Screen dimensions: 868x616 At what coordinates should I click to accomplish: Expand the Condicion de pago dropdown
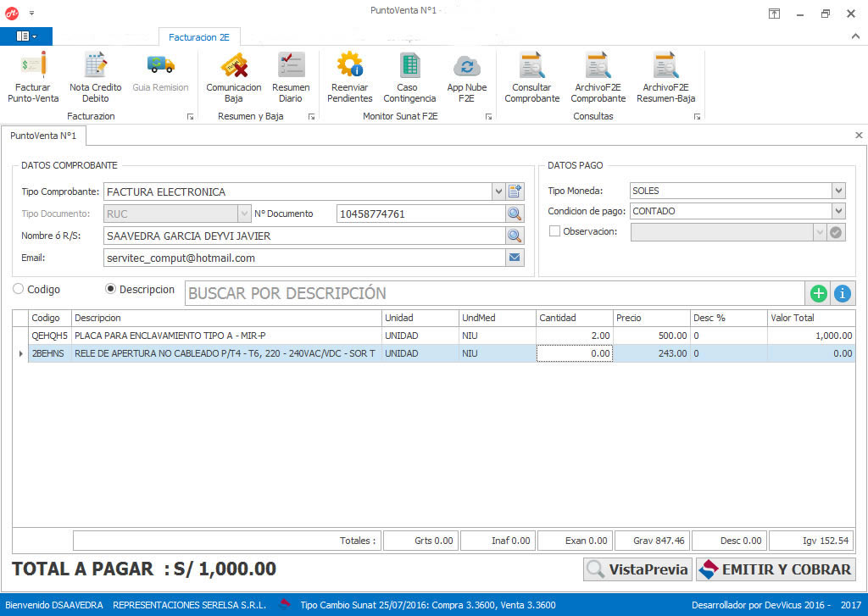838,211
